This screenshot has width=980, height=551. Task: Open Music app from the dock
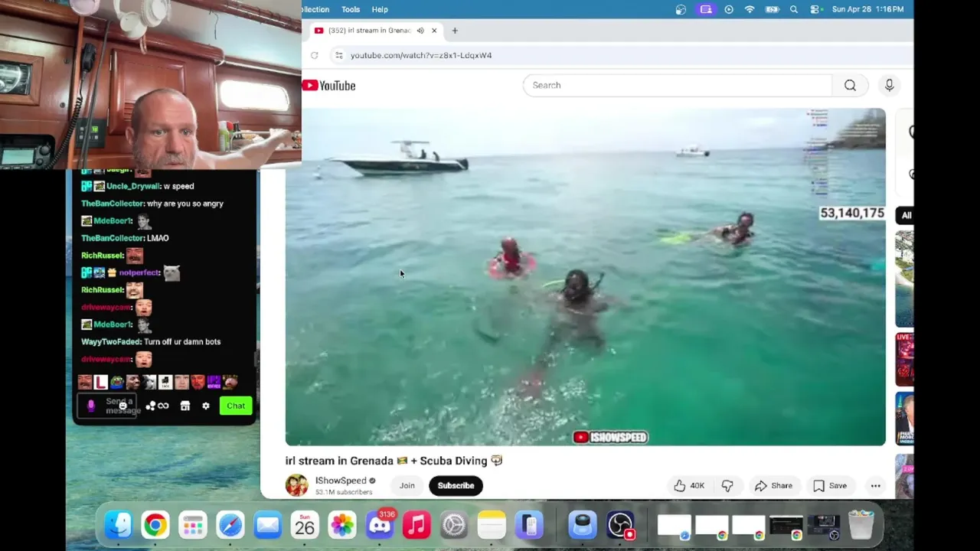coord(416,525)
